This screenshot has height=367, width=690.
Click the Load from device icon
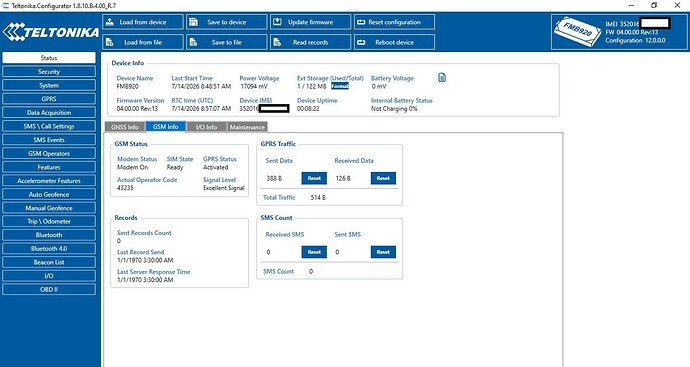(x=110, y=22)
